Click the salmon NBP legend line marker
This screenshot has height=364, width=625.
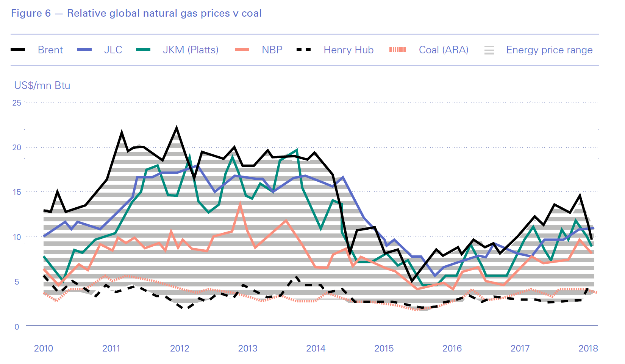[x=242, y=50]
